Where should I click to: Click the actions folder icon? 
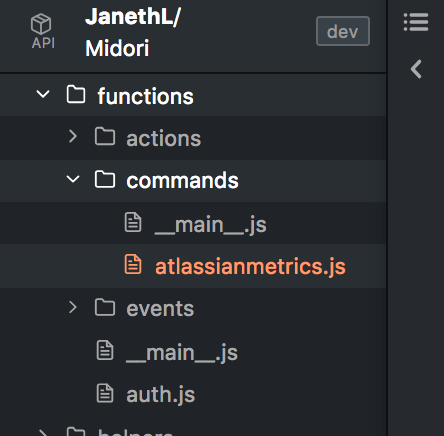pyautogui.click(x=105, y=136)
